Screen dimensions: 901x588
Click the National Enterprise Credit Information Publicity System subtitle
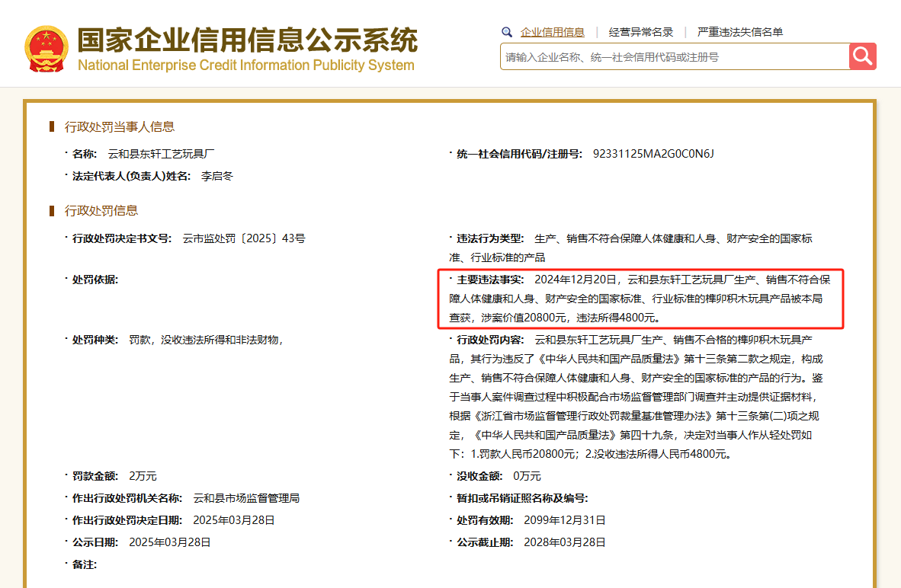coord(246,66)
